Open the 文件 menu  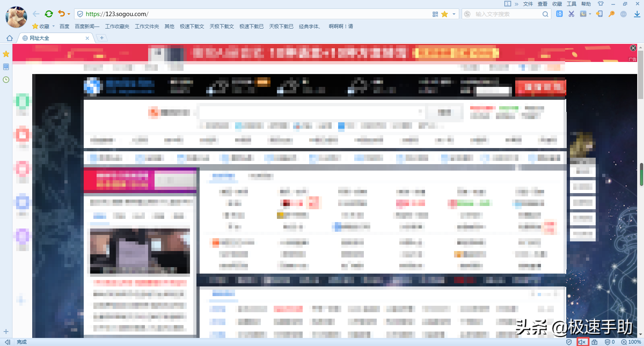(528, 4)
